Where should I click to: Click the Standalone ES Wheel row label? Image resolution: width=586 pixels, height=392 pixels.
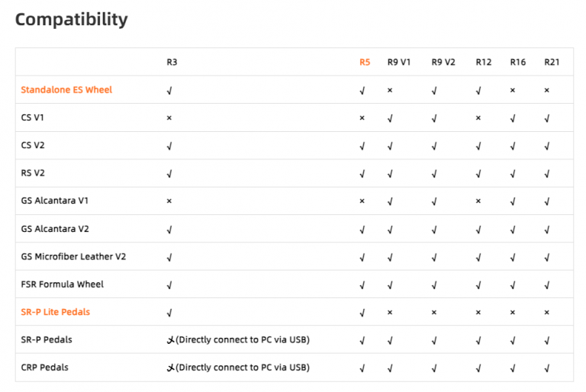pyautogui.click(x=66, y=90)
